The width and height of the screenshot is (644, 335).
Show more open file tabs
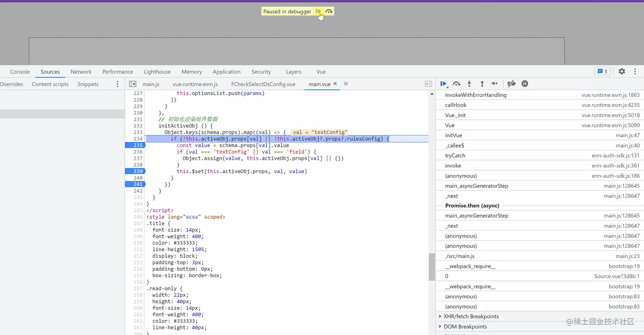pyautogui.click(x=346, y=84)
